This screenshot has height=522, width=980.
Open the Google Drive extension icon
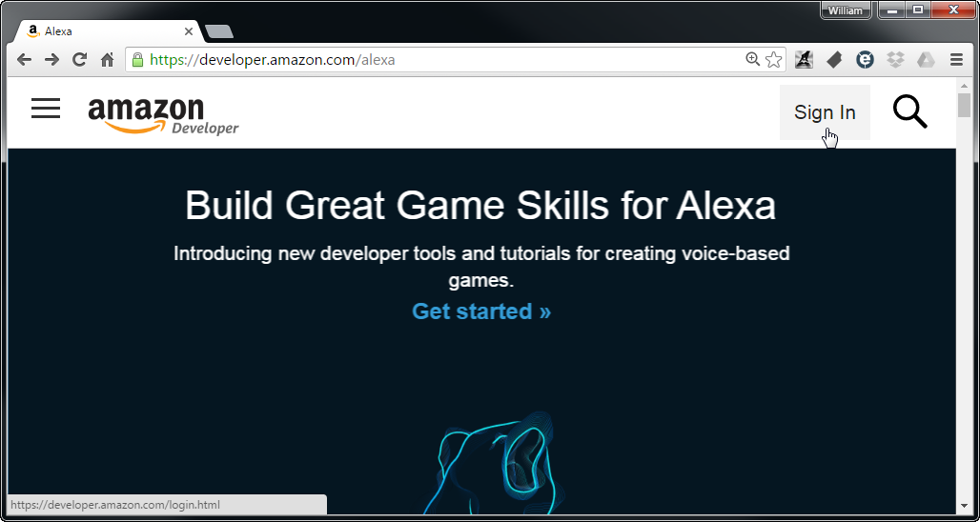(x=926, y=60)
